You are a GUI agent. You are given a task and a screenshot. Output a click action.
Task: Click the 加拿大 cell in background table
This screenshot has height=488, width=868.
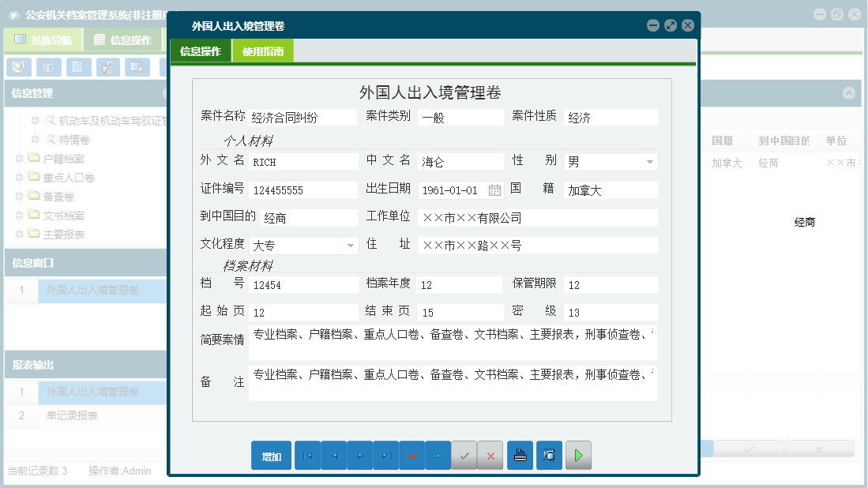point(727,163)
